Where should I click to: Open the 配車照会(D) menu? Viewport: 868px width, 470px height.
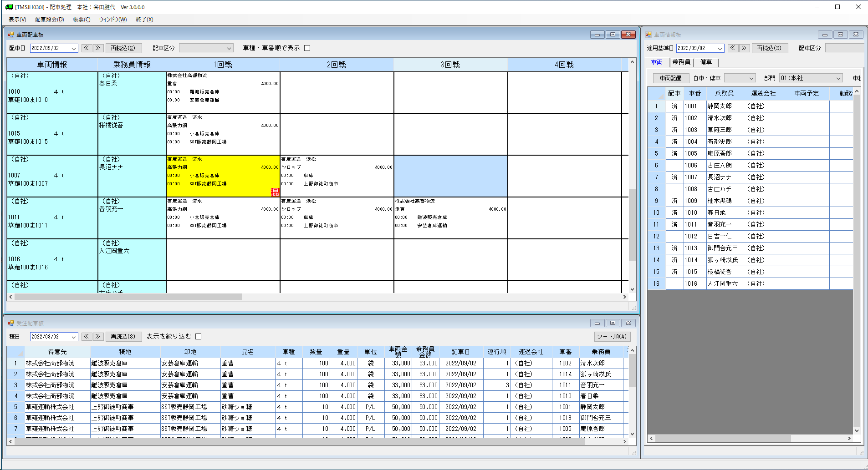tap(49, 20)
